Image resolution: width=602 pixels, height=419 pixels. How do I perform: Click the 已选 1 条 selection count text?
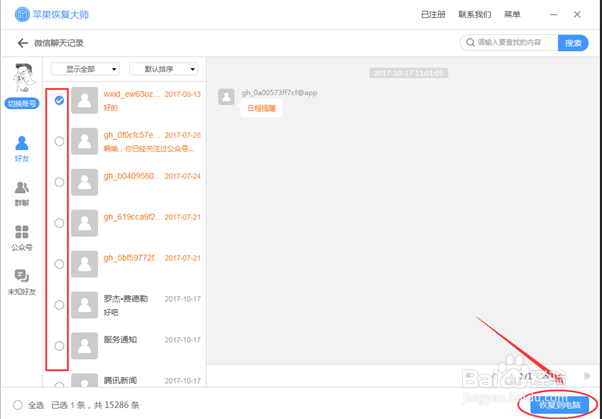tap(68, 405)
